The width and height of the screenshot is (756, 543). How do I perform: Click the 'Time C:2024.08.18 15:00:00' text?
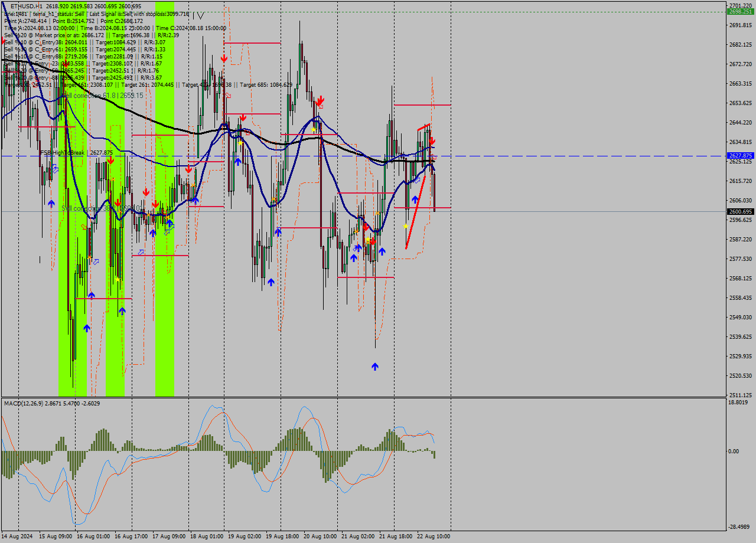click(x=191, y=28)
